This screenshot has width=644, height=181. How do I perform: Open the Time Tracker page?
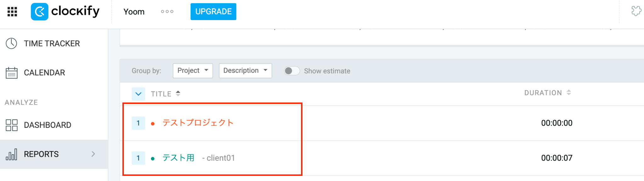tap(52, 43)
